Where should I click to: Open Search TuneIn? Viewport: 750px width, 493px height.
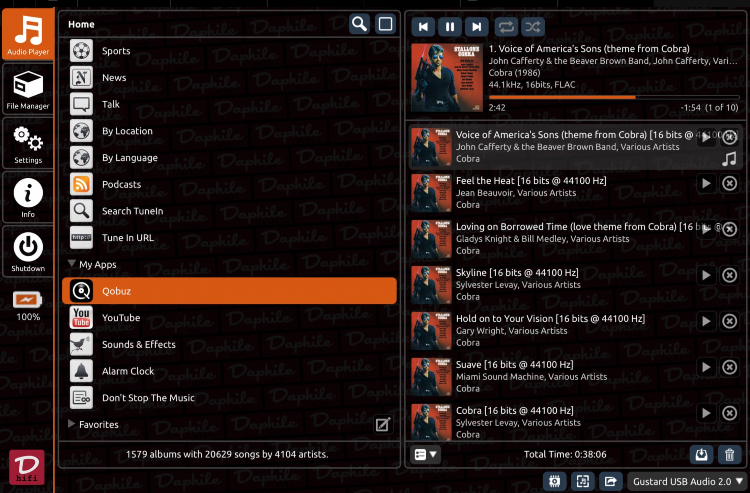click(x=229, y=211)
